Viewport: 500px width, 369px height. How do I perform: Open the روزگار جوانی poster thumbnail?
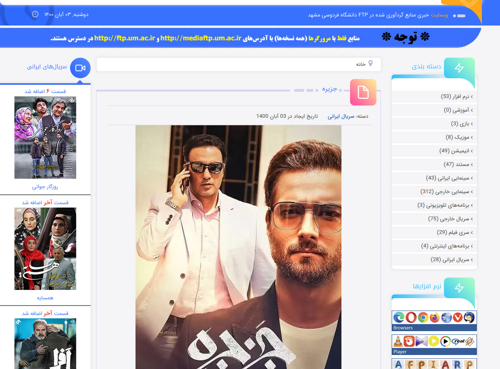click(x=45, y=137)
